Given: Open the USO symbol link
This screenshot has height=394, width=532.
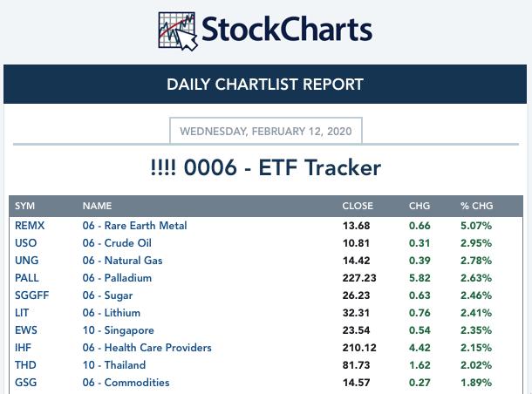Looking at the screenshot, I should coord(25,243).
